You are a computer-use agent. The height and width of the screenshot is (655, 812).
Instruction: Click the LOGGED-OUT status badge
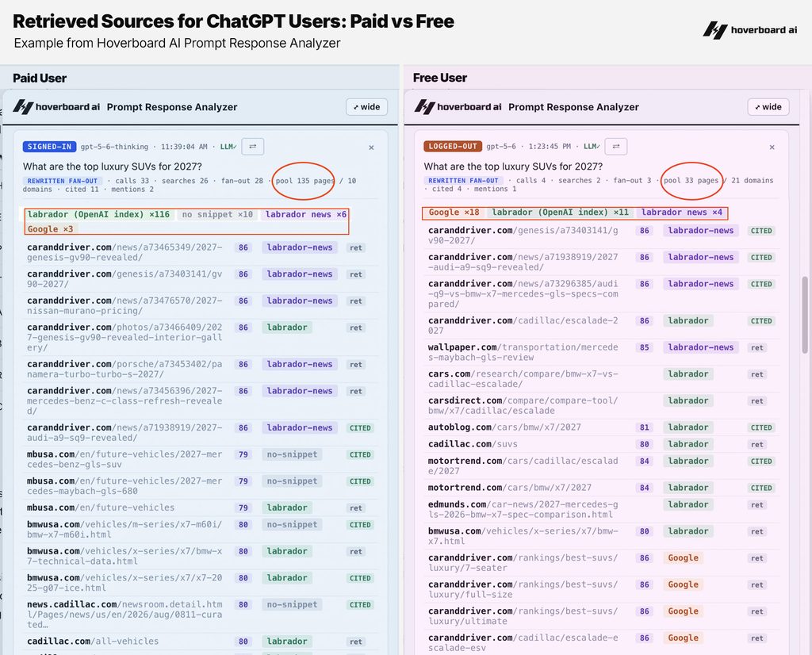click(453, 146)
